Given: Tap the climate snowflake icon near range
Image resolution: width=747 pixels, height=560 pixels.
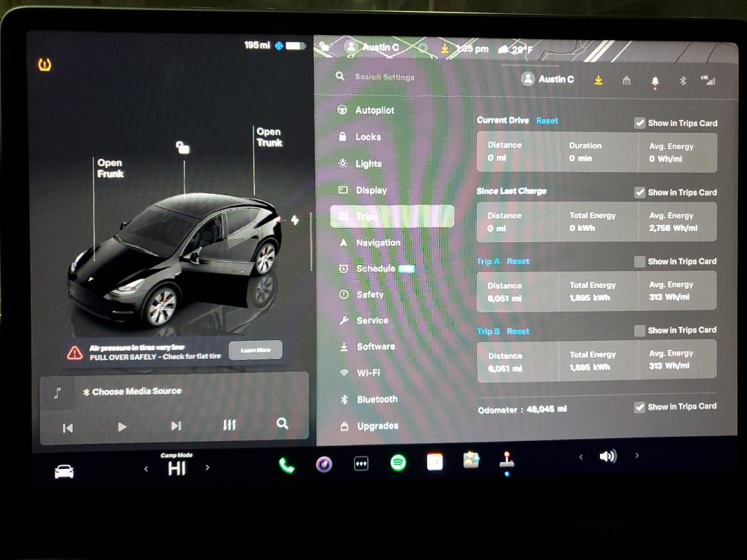Looking at the screenshot, I should pyautogui.click(x=279, y=45).
